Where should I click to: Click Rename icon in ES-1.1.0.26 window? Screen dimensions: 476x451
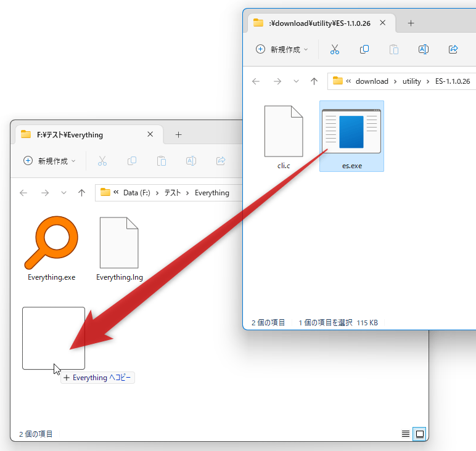424,49
